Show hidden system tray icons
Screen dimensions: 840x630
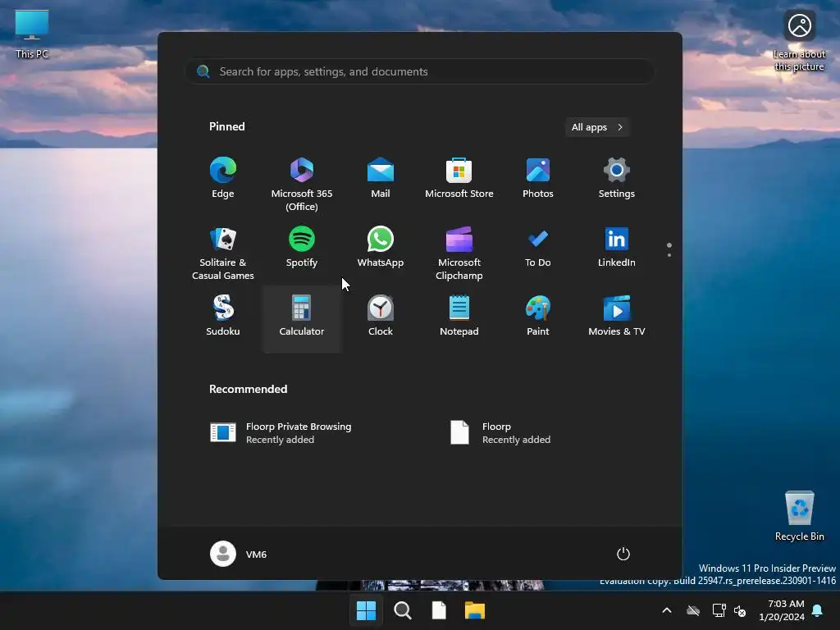tap(667, 610)
